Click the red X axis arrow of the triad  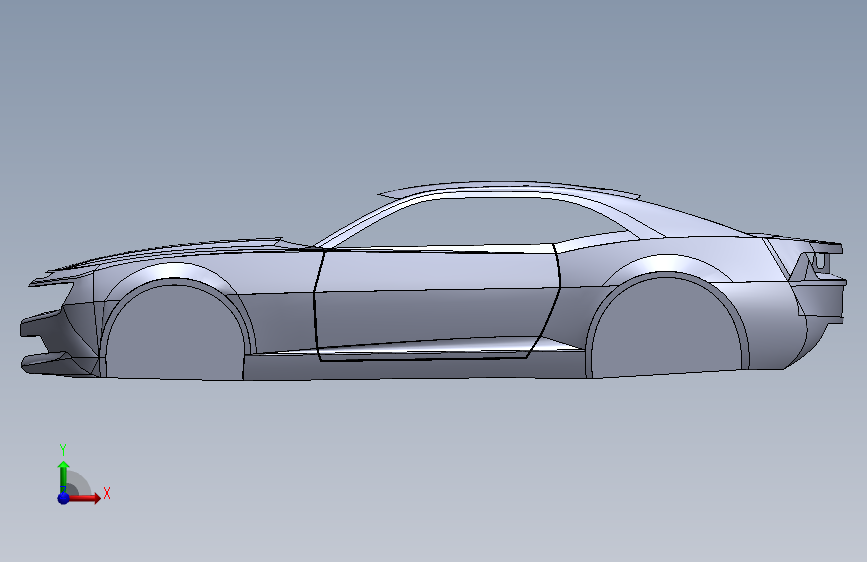[x=86, y=498]
